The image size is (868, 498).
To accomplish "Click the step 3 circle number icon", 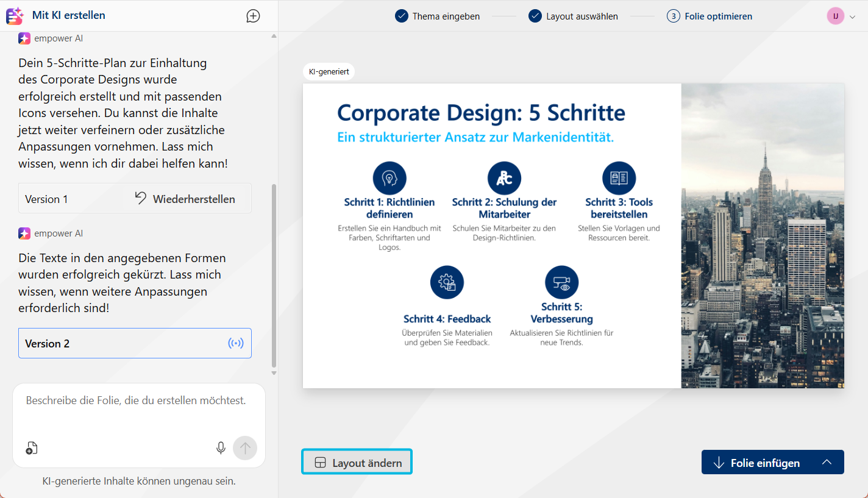I will point(673,16).
